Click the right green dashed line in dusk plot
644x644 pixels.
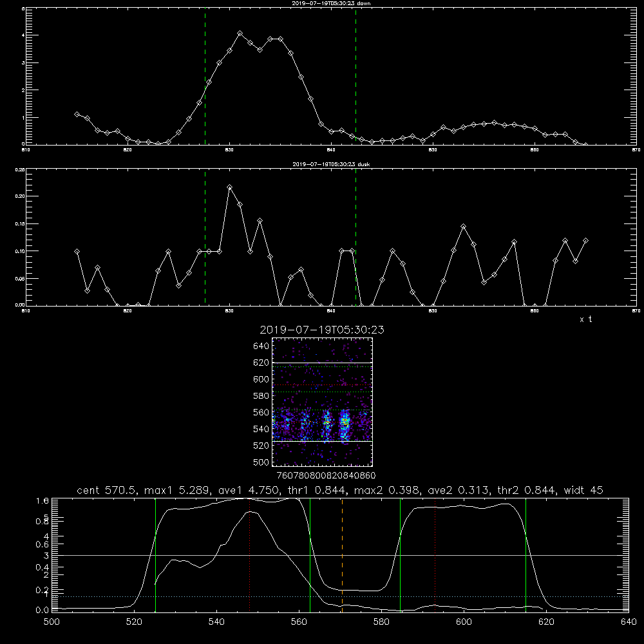pyautogui.click(x=355, y=237)
